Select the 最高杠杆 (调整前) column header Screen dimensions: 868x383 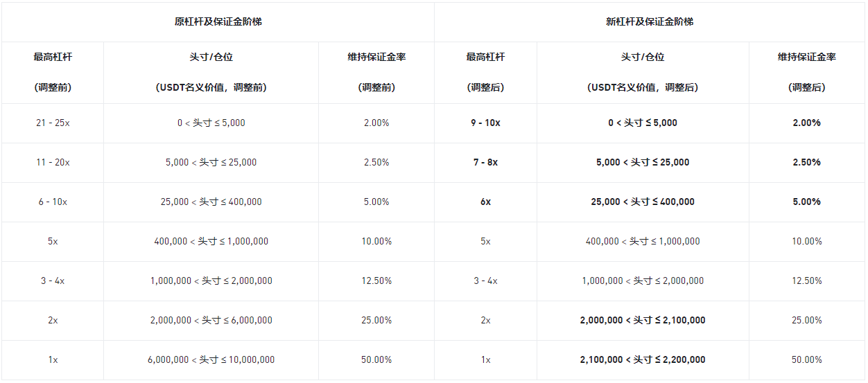click(x=53, y=72)
